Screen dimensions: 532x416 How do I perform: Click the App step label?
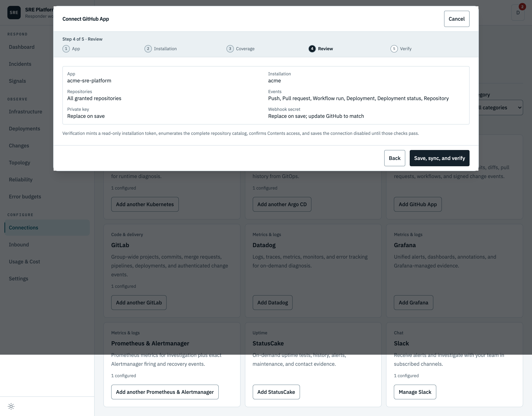(x=76, y=49)
